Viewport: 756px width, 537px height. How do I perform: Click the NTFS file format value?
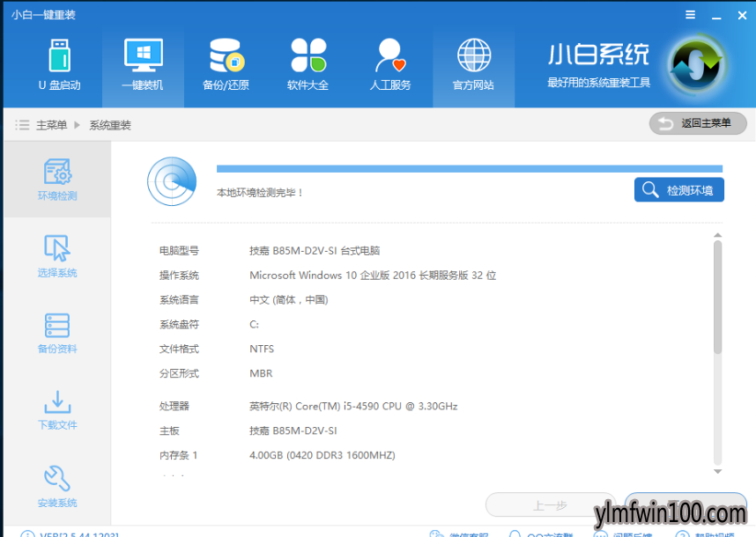(x=262, y=349)
